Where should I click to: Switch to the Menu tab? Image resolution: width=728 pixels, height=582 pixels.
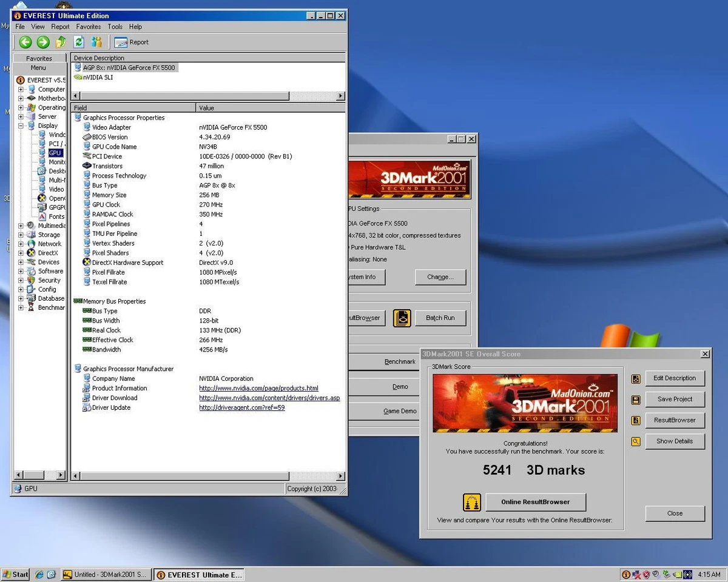(x=38, y=68)
